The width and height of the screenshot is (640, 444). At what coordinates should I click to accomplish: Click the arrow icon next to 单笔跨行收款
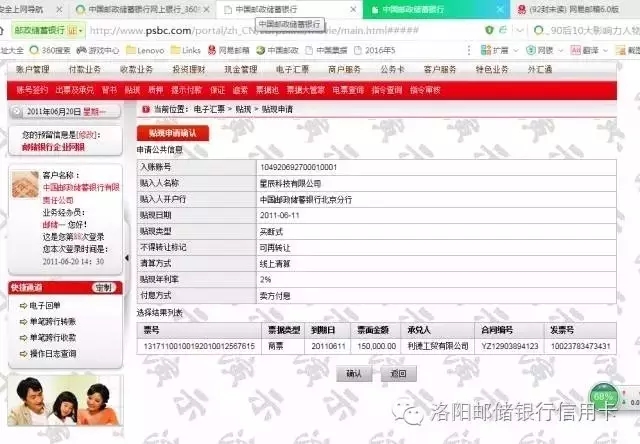[24, 338]
